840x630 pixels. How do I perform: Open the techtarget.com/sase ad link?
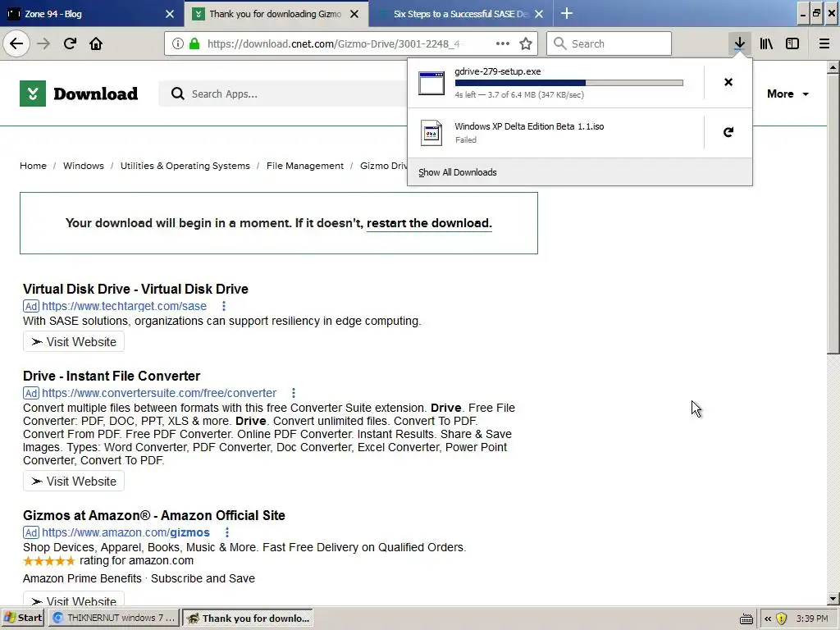[125, 306]
